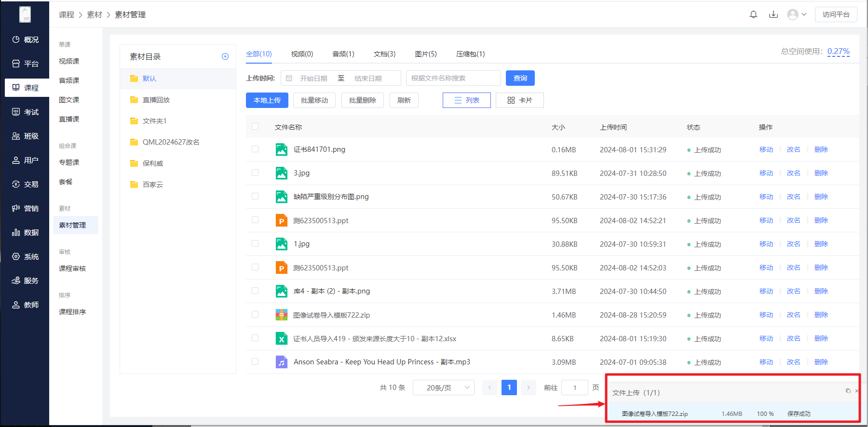Open the notifications bell icon
Image resolution: width=868 pixels, height=427 pixels.
[753, 14]
